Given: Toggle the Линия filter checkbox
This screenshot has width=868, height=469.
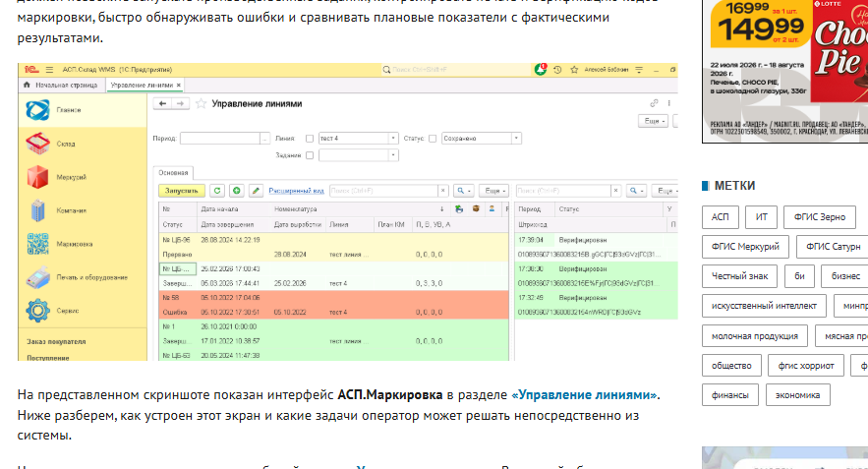Looking at the screenshot, I should click(310, 139).
